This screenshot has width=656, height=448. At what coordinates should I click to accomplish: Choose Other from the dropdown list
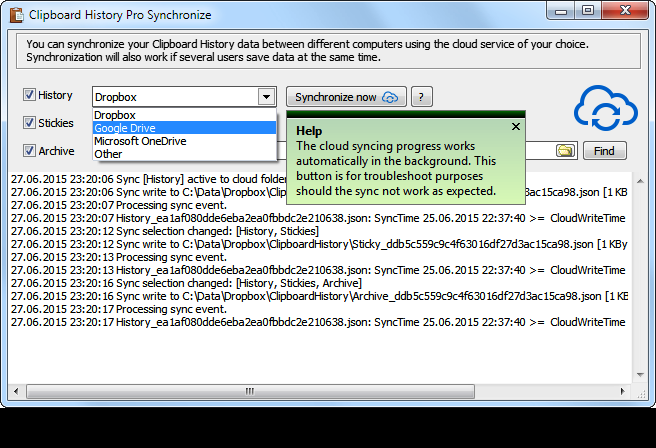coord(184,154)
